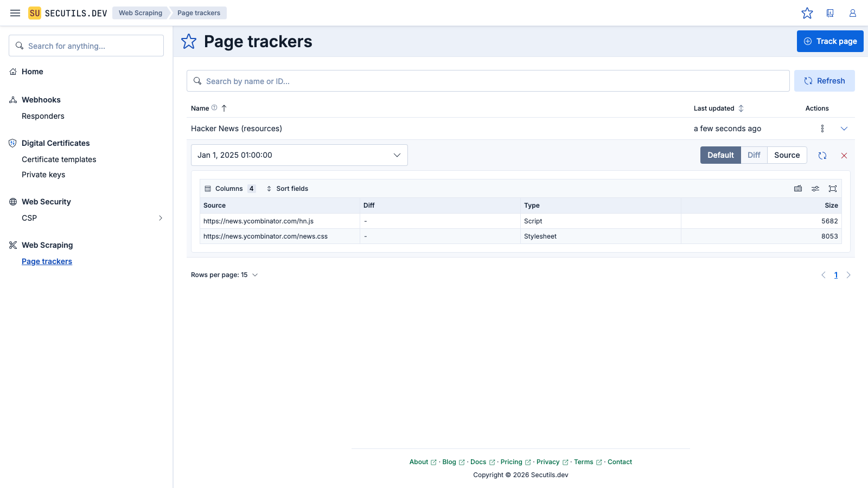Open the user account icon
Screen dimensions: 868x488
pos(853,13)
